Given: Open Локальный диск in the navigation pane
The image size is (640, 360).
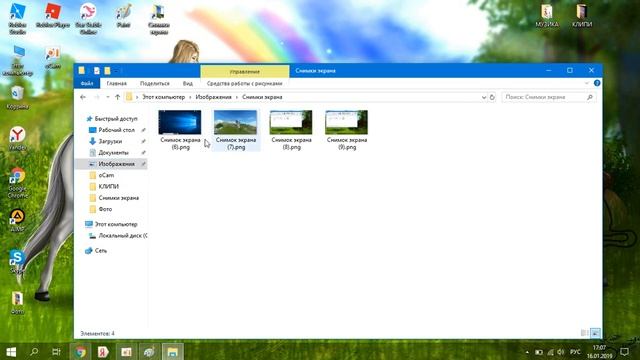Looking at the screenshot, I should 122,236.
